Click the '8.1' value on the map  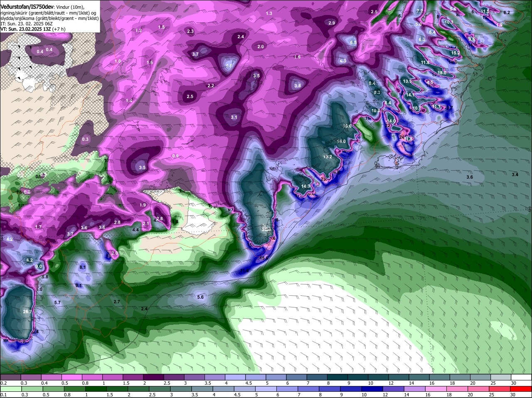(82, 267)
